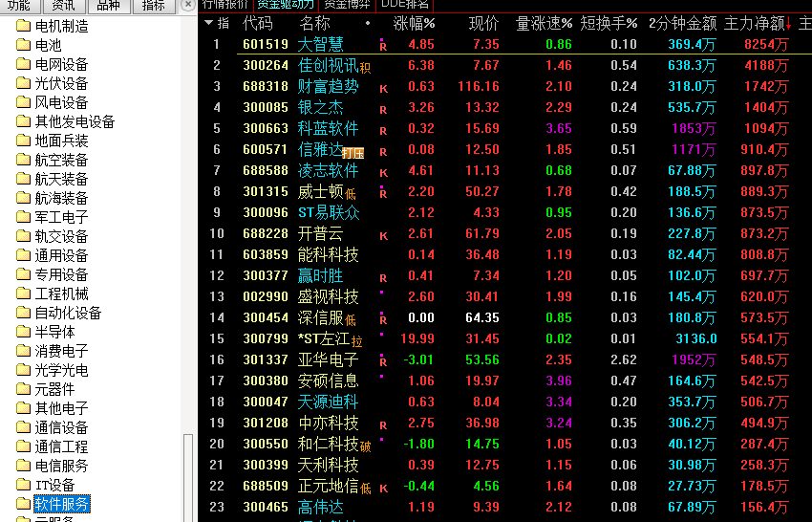This screenshot has height=522, width=812.
Task: Click the folder icon next to 通信设备
Action: [x=23, y=427]
